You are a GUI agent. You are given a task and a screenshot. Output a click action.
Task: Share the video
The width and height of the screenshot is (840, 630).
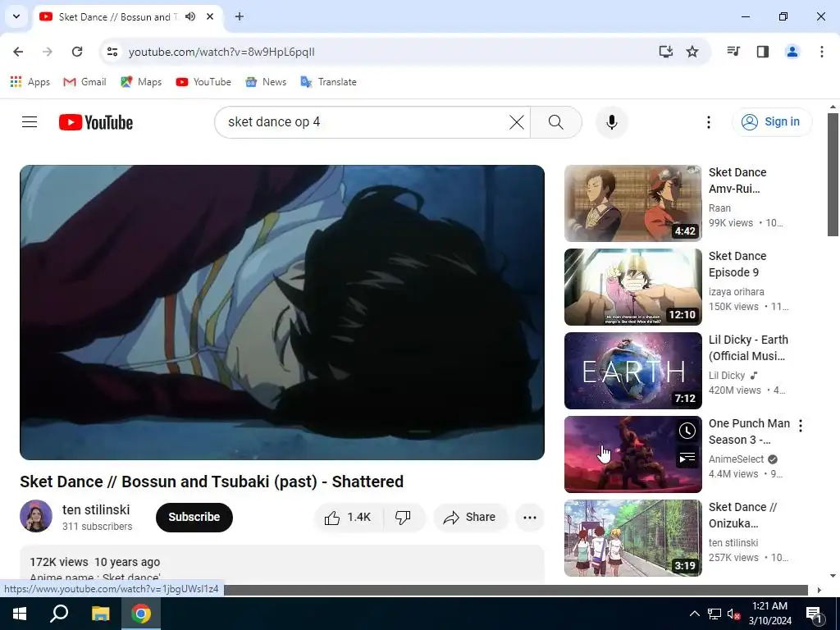point(470,517)
